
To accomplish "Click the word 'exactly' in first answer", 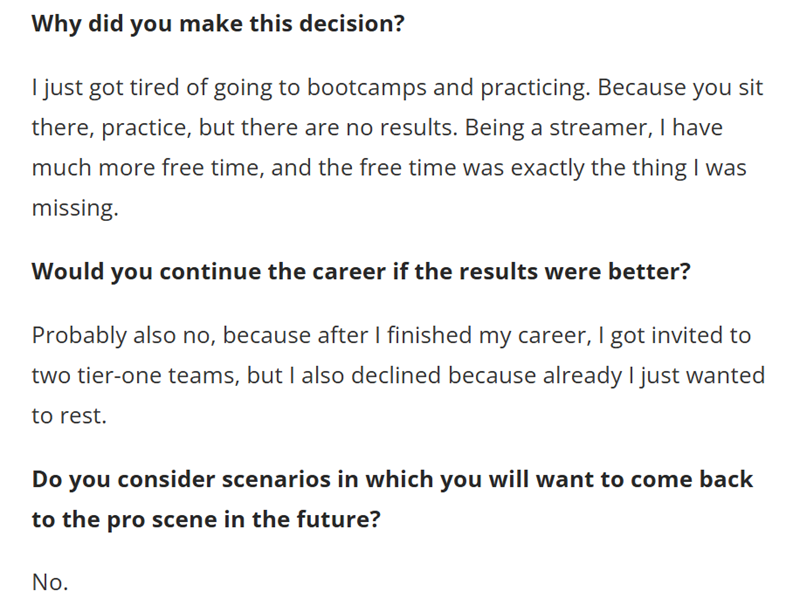I will tap(547, 168).
